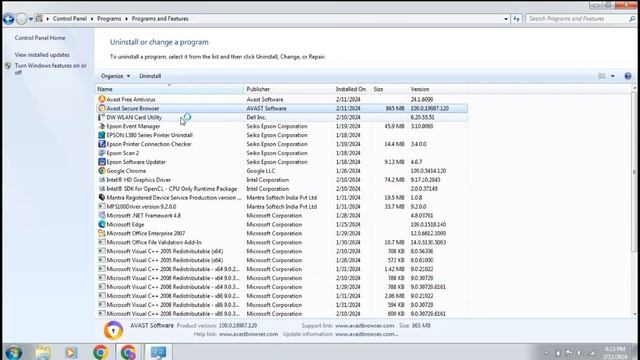Image resolution: width=640 pixels, height=360 pixels.
Task: Open the Windows Start button
Action: (13, 352)
